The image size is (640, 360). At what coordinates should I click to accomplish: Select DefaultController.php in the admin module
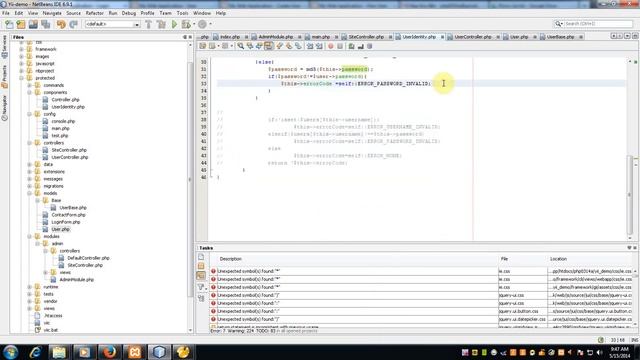[x=88, y=258]
